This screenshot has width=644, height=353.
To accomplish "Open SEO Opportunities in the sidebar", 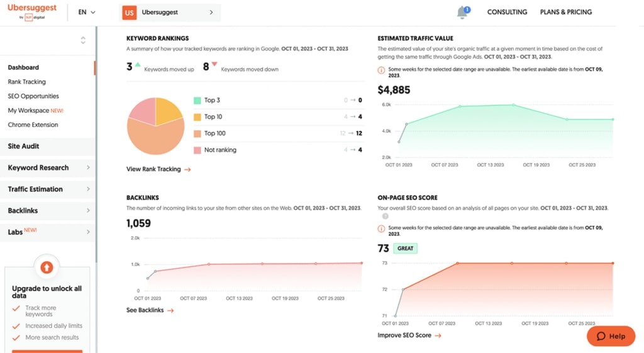I will coord(33,96).
